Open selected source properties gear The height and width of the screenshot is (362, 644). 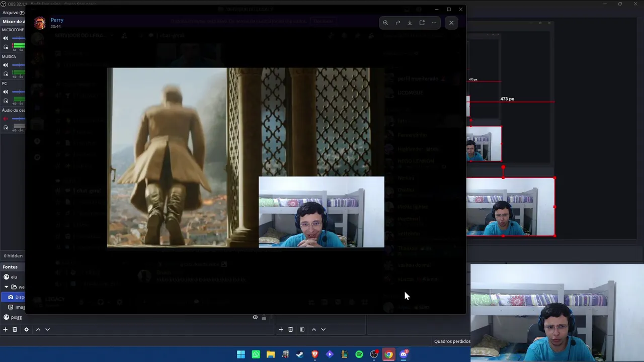[27, 329]
